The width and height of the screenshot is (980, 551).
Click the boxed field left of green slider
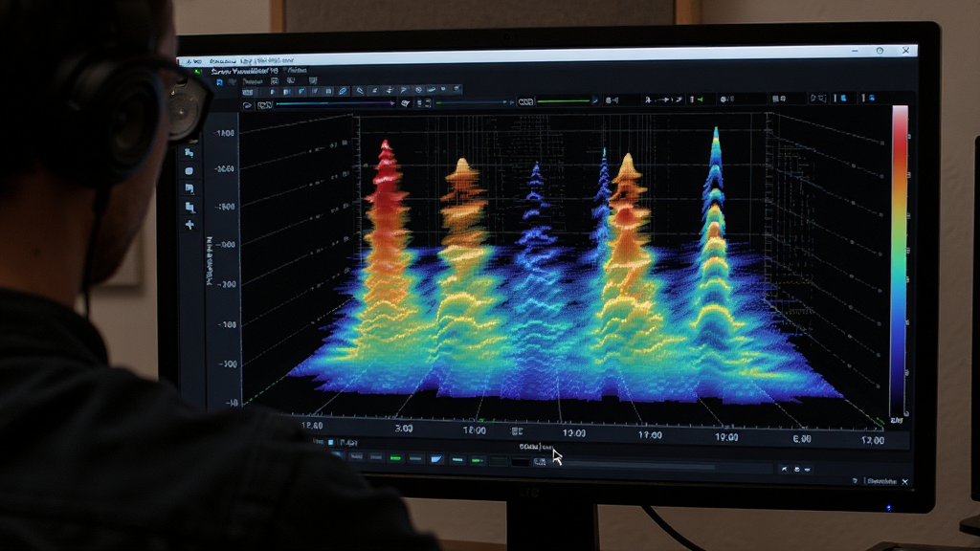pyautogui.click(x=525, y=101)
